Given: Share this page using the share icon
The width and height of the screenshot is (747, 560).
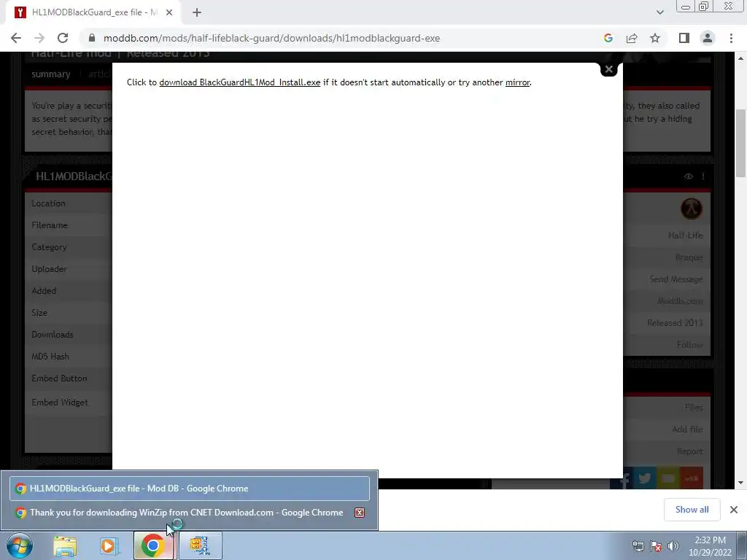Looking at the screenshot, I should point(632,38).
